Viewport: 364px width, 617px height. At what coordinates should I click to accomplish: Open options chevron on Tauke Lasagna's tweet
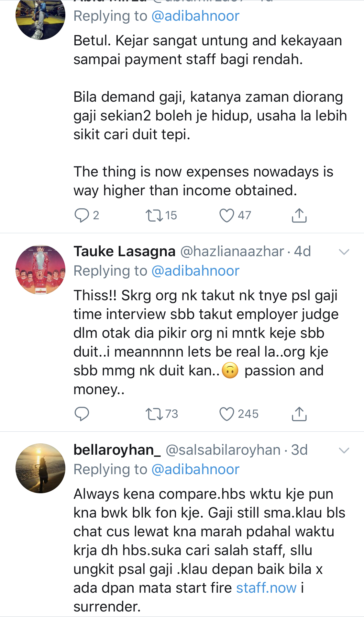pyautogui.click(x=344, y=252)
